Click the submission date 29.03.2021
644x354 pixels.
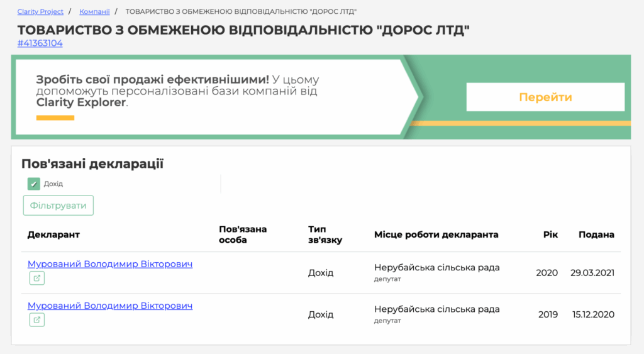(592, 273)
